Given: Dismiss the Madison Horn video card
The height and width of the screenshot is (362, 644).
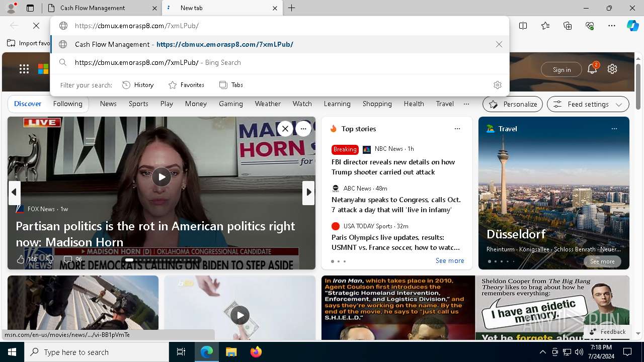Looking at the screenshot, I should click(285, 129).
